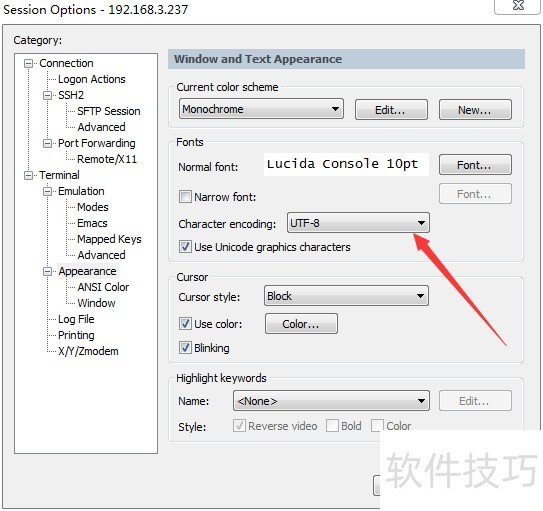Select ANSI Color in category tree

[103, 287]
